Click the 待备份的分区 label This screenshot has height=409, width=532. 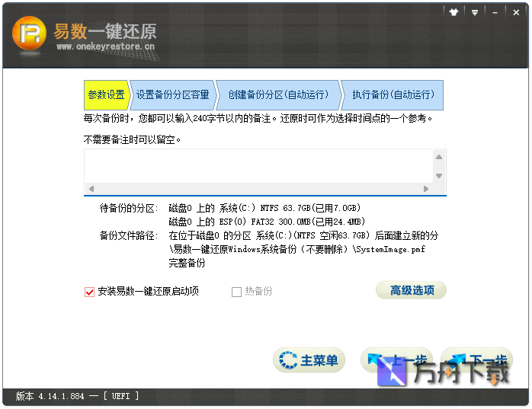[129, 208]
